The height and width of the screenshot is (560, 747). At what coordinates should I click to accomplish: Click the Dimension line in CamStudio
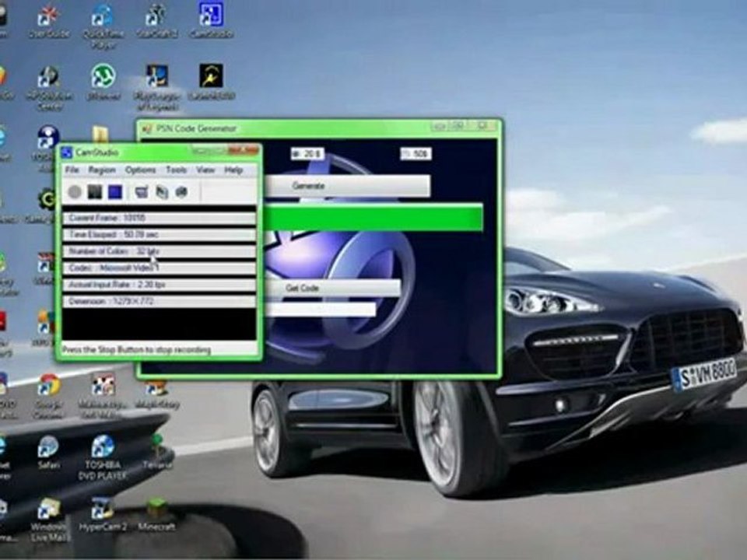[159, 302]
